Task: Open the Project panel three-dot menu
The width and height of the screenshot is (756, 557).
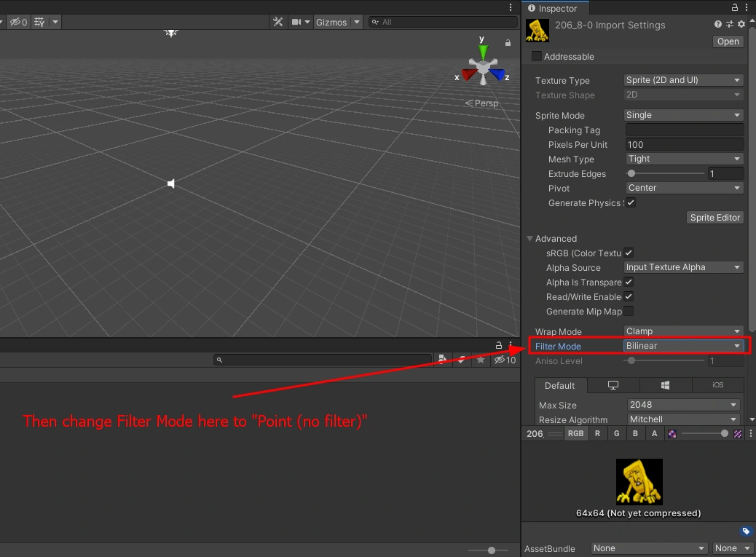Action: (x=511, y=345)
